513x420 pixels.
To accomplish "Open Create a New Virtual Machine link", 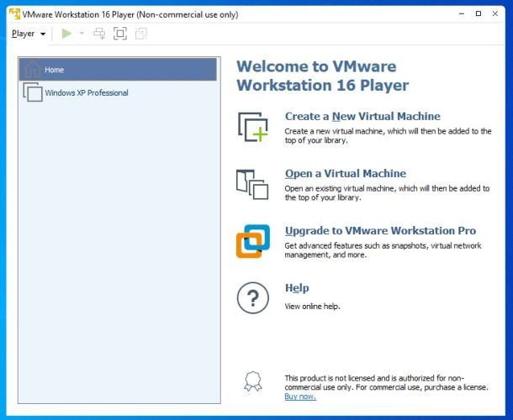I will click(x=362, y=117).
